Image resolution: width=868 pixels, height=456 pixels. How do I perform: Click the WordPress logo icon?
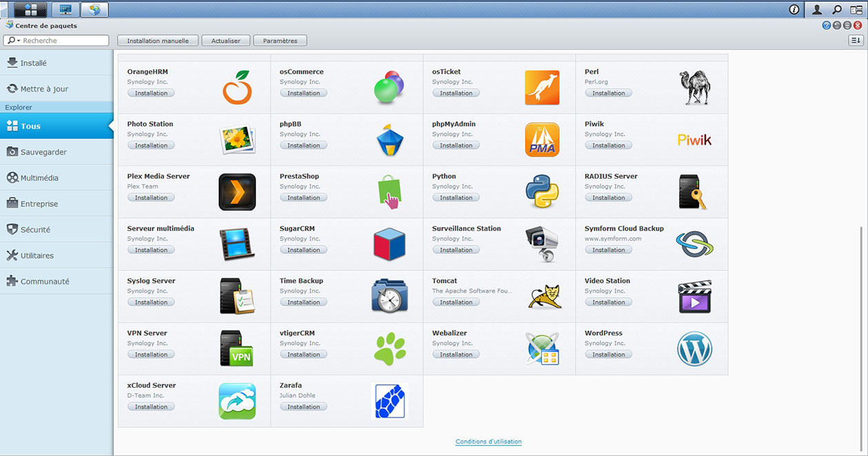pyautogui.click(x=694, y=349)
